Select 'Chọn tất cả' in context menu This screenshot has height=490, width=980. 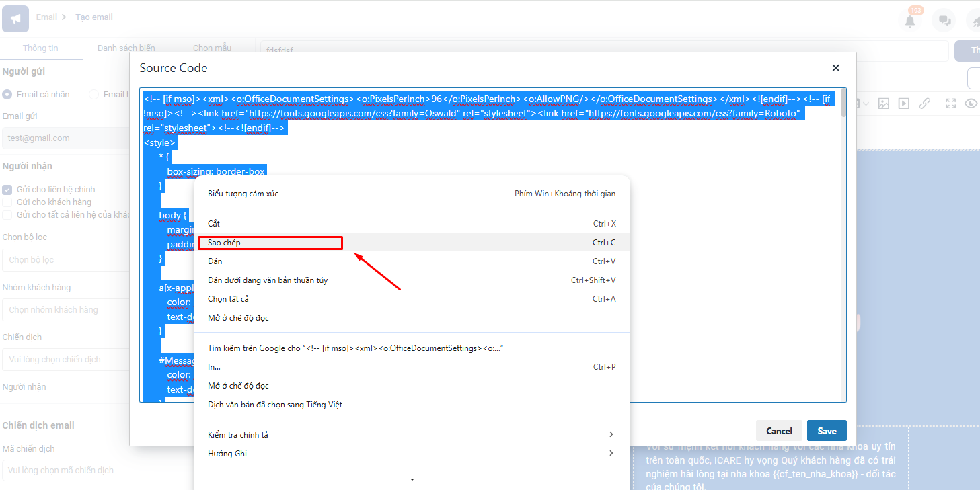pos(228,299)
